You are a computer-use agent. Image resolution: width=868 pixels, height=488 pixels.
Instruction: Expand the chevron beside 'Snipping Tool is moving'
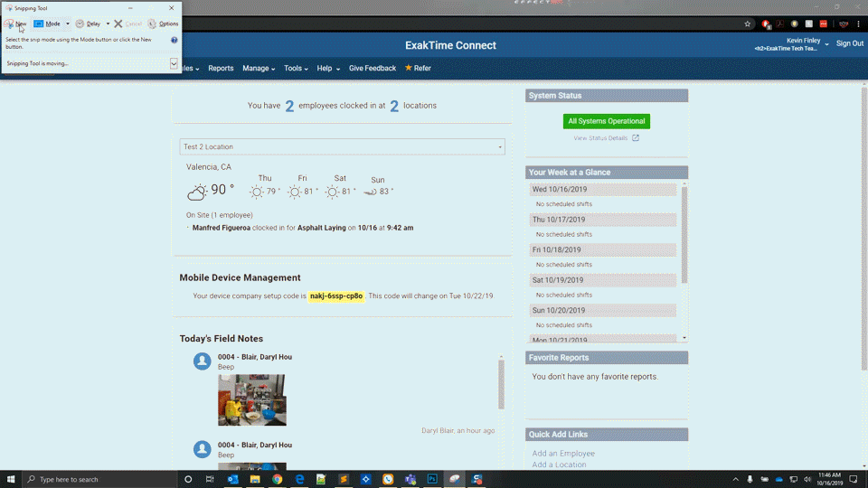(x=174, y=63)
